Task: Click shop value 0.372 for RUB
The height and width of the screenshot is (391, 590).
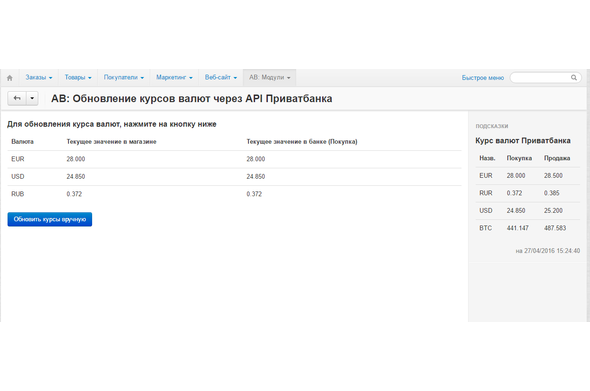Action: click(74, 194)
